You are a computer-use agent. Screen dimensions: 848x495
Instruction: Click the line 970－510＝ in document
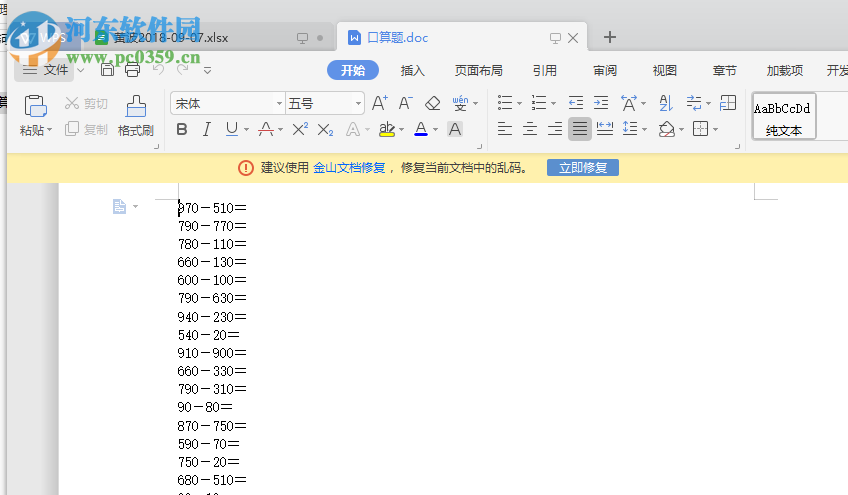coord(212,208)
